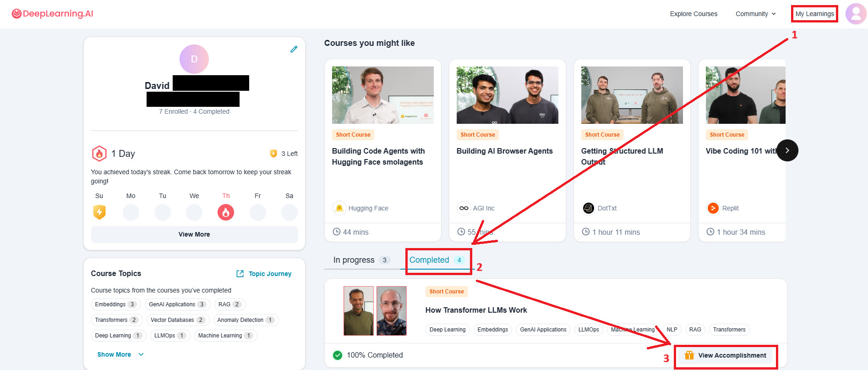
Task: Click the clock icon by 44 mins
Action: pos(337,232)
